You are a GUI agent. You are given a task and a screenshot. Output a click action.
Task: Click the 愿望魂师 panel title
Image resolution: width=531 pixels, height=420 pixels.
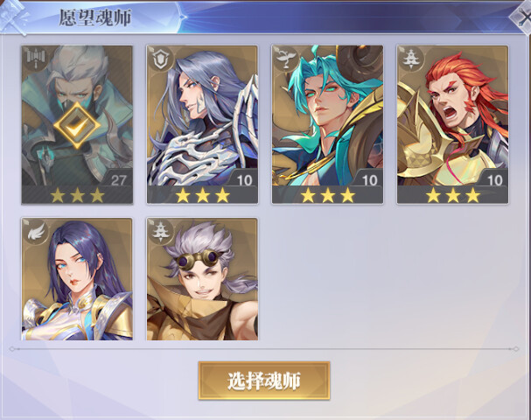tap(95, 17)
